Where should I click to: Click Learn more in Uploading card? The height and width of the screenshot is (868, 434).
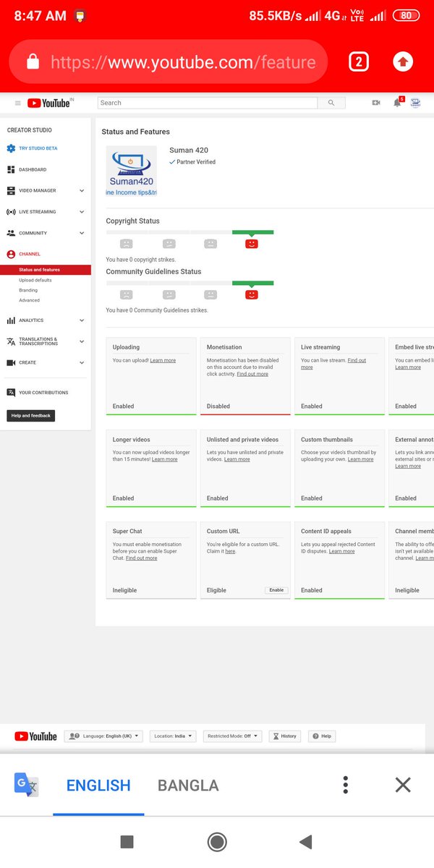pos(163,360)
